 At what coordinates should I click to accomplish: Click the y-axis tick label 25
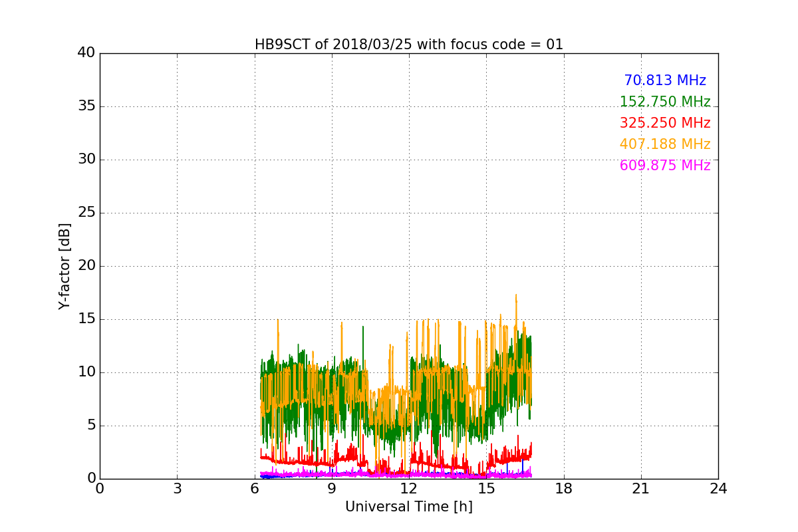86,213
